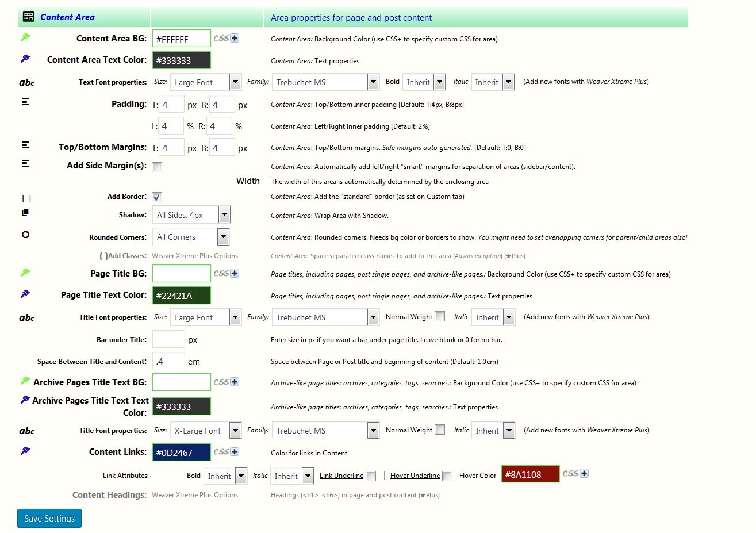The height and width of the screenshot is (533, 756).
Task: Click the Content Area heading link
Action: coord(67,17)
